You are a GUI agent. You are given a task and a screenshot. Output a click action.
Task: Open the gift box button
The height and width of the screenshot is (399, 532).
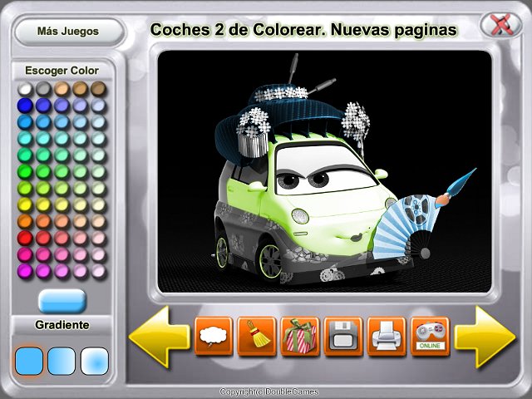tap(300, 336)
